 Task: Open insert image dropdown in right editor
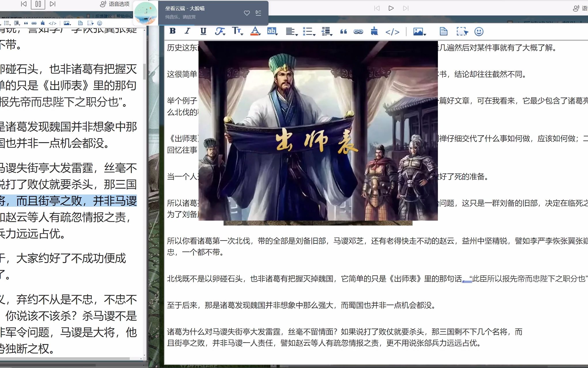[x=419, y=32]
